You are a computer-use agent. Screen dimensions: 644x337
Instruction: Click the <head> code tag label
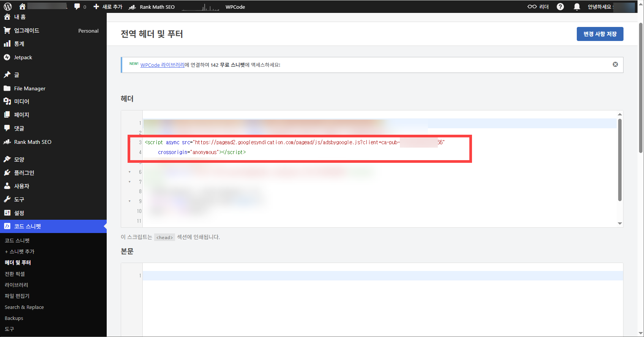tap(164, 238)
